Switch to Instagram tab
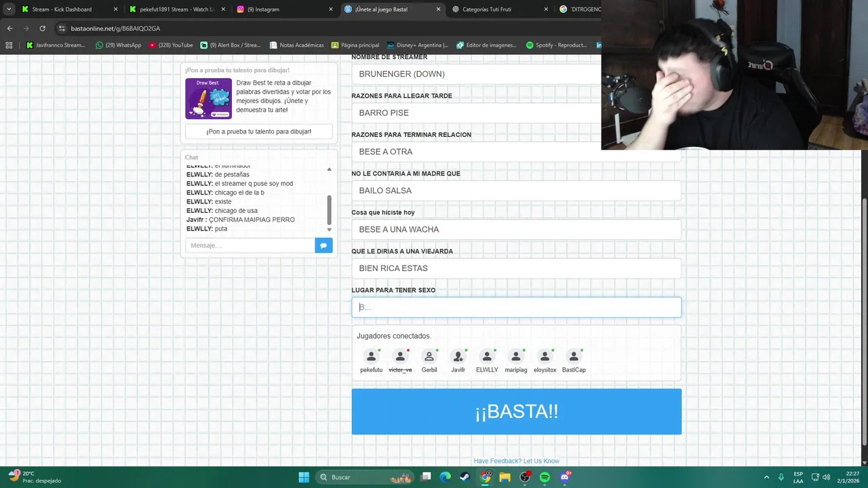The width and height of the screenshot is (868, 488). (x=283, y=9)
